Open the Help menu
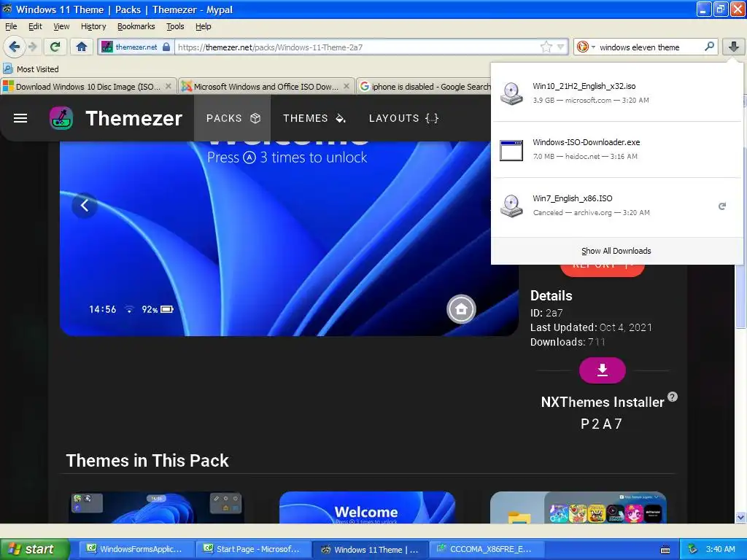 tap(203, 26)
